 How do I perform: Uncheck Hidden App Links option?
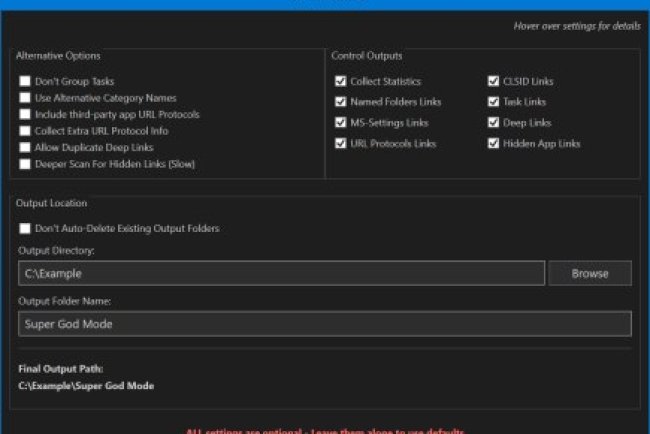click(x=493, y=143)
